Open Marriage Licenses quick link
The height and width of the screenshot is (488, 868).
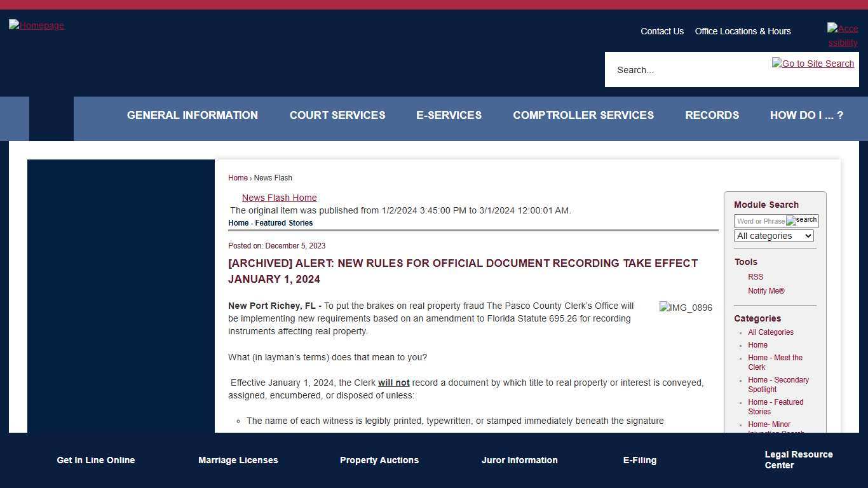pyautogui.click(x=238, y=460)
